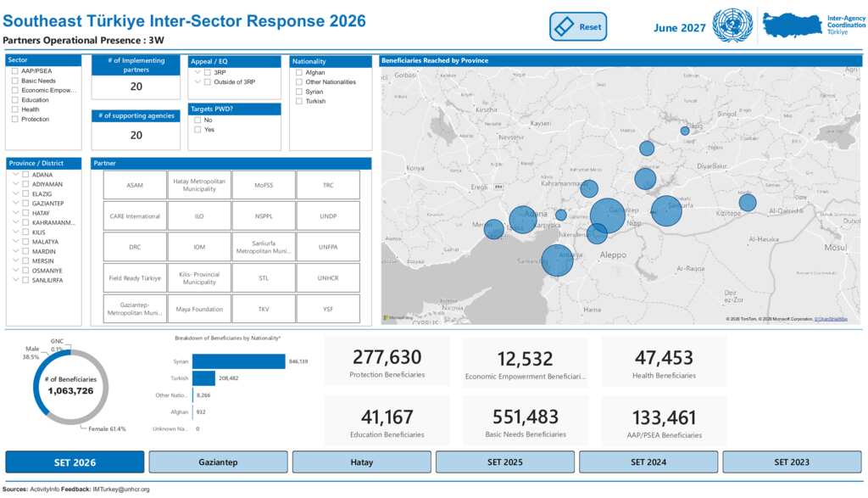This screenshot has width=868, height=498.
Task: Select the Hatay bubble near Antakya
Action: 557,260
